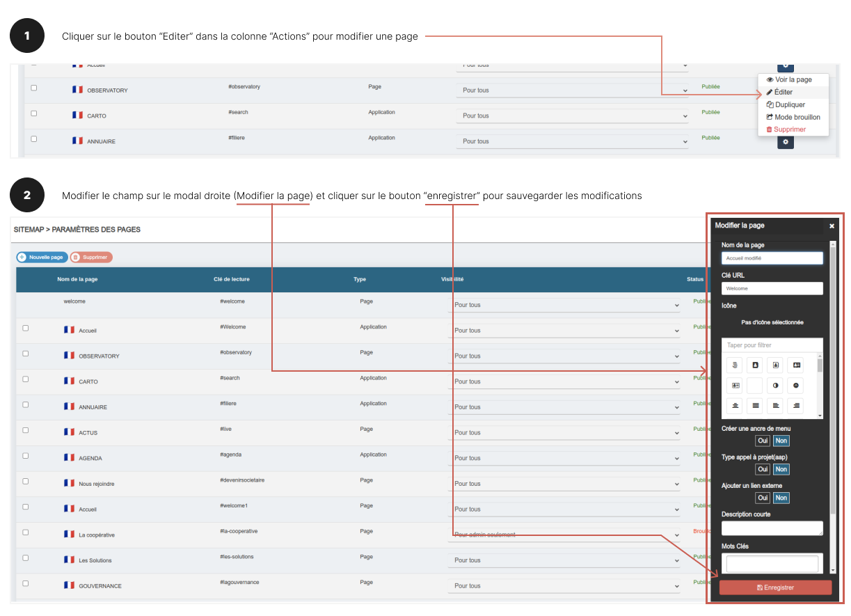Close the Modifier la page panel
851x616 pixels.
(832, 226)
